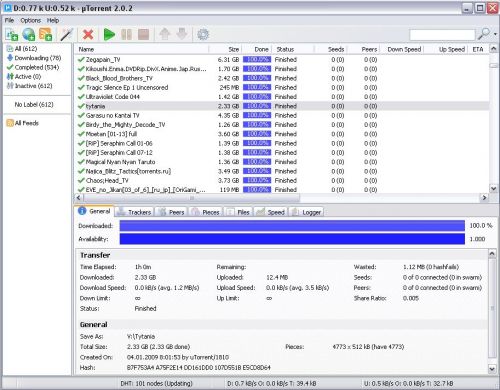Select Downloading (78) category

34,58
